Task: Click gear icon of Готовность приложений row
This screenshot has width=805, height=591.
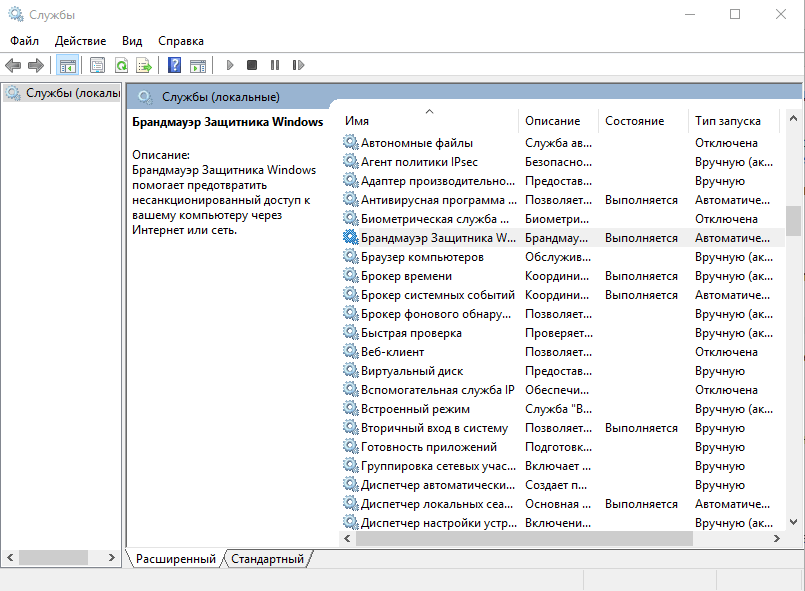Action: click(350, 447)
